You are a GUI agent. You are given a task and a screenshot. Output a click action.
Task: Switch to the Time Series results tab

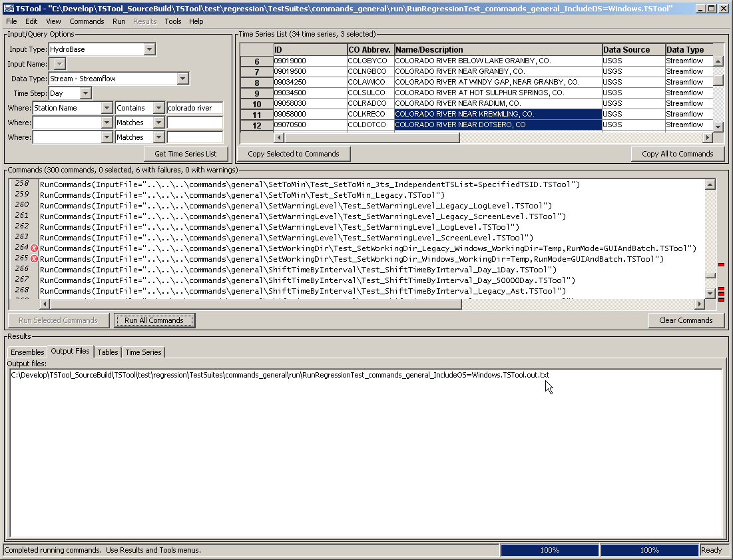(142, 352)
